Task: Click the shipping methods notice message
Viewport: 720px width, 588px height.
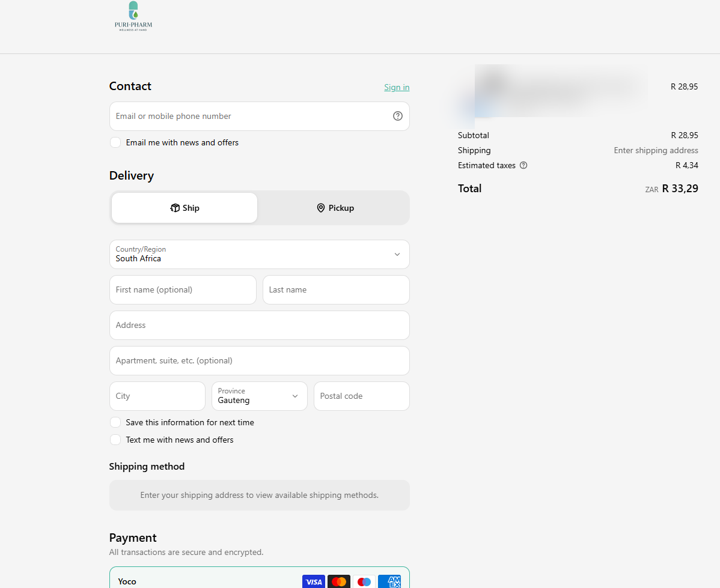Action: 260,496
